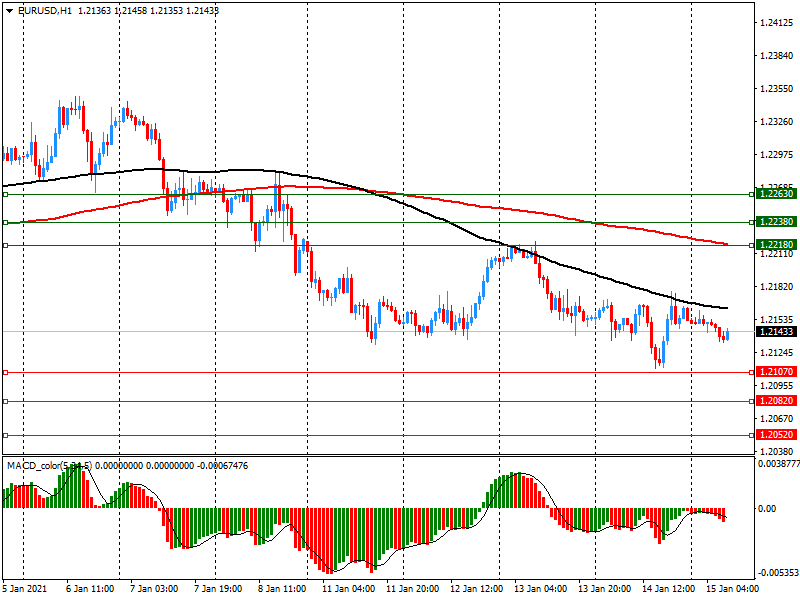Select the red 1.20520 price label

coord(776,435)
